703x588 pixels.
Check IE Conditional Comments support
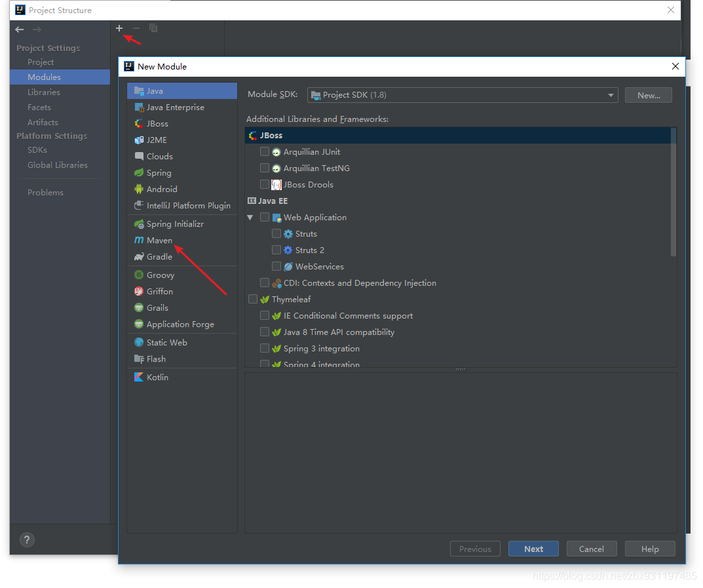265,315
